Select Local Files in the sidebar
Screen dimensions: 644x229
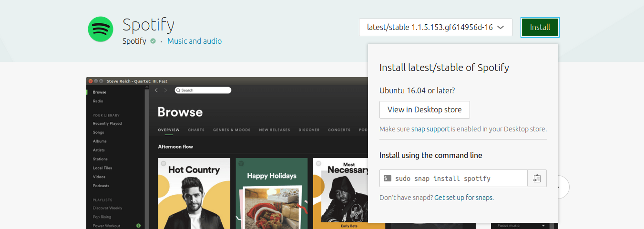click(102, 168)
